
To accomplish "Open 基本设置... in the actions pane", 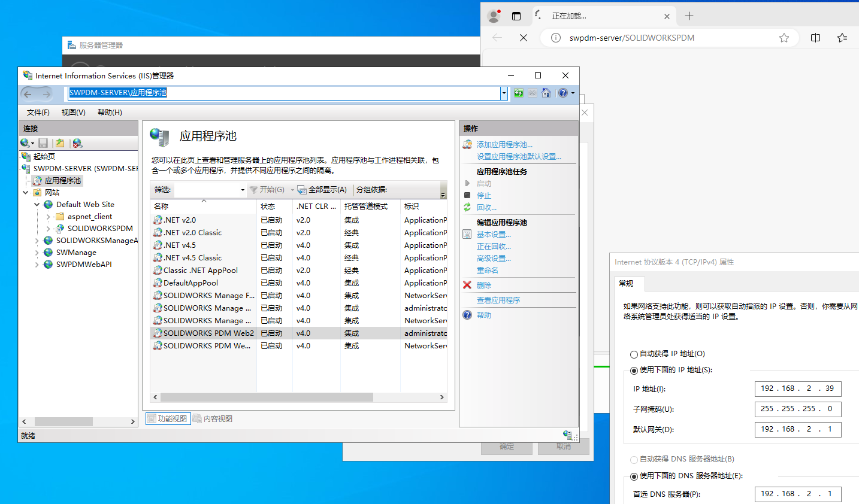I will (494, 235).
